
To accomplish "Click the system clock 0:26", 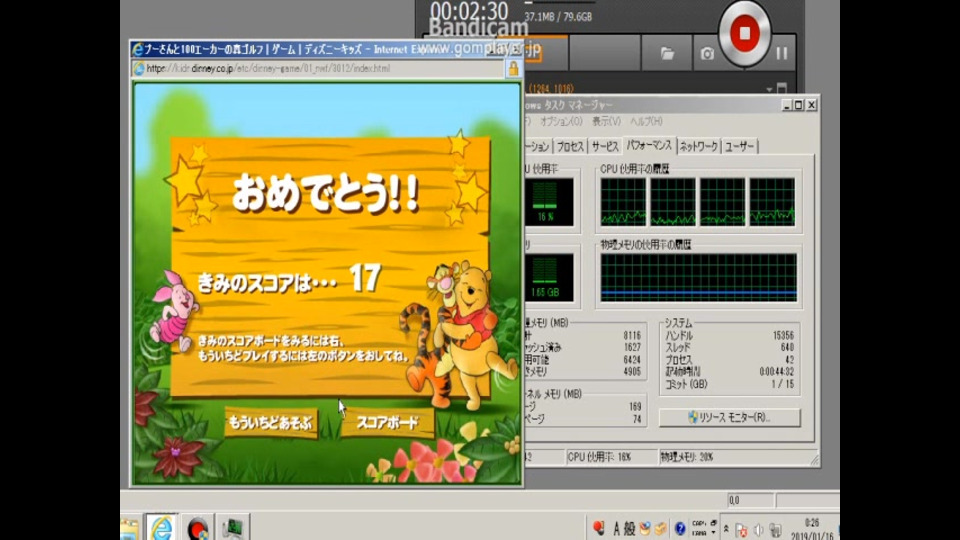I will 812,523.
